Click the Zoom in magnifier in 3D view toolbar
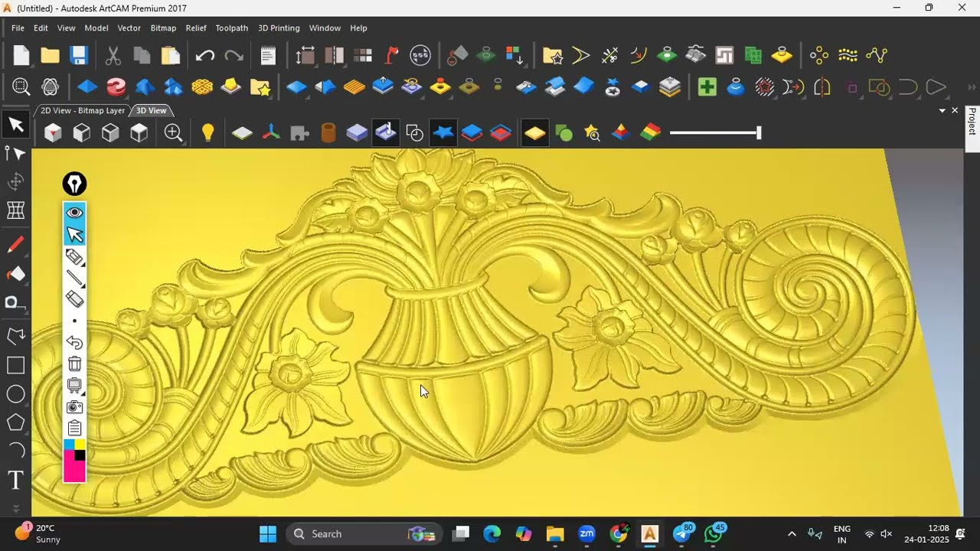This screenshot has width=980, height=551. pyautogui.click(x=174, y=133)
